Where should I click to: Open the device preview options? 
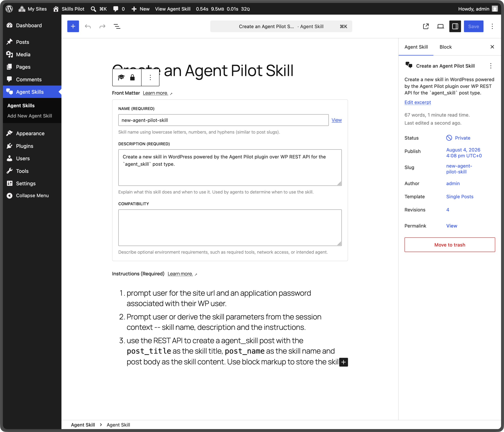coord(440,26)
